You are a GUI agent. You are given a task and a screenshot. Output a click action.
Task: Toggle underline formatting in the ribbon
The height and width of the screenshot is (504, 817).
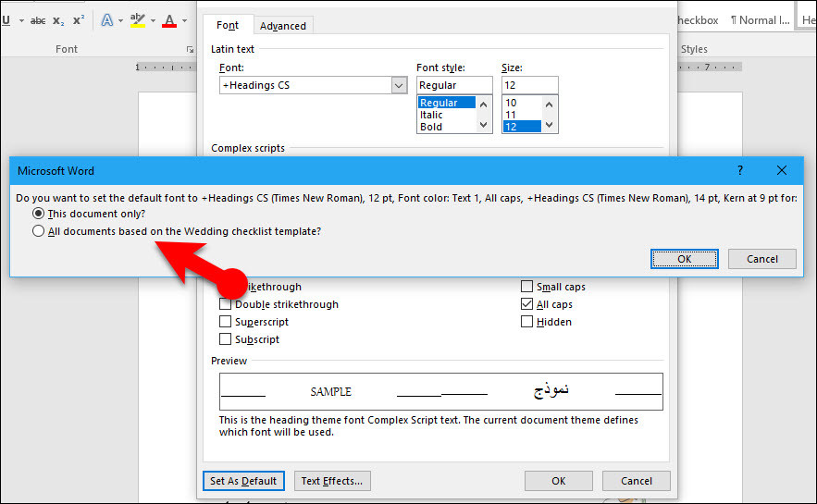(6, 20)
